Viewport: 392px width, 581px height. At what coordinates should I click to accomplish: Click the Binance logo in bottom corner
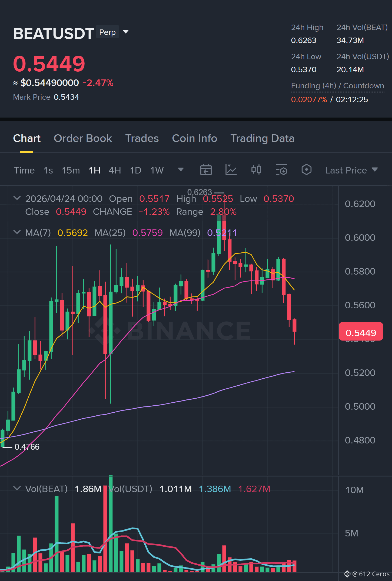pos(347,574)
